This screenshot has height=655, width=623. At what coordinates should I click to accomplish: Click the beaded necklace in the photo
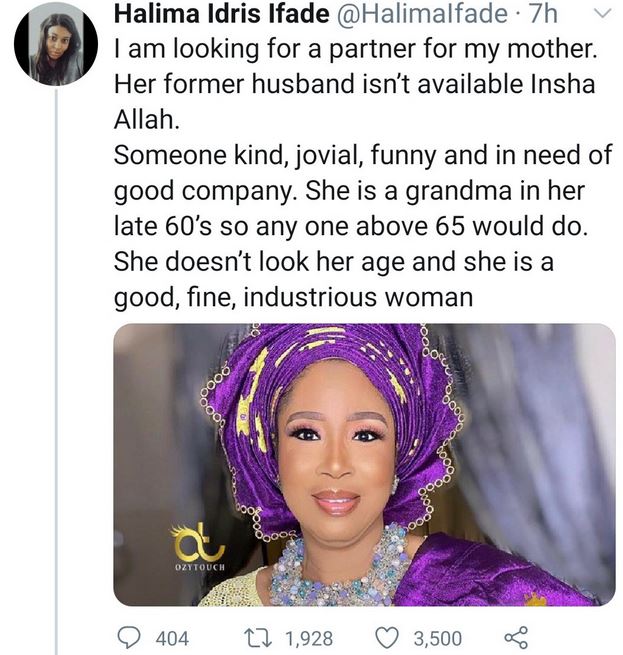pyautogui.click(x=340, y=570)
